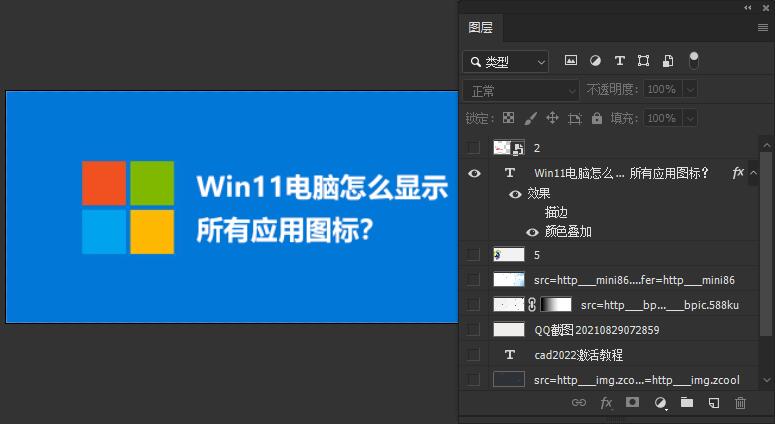
Task: Click the layer mask thumbnail of bpic.588ku layer
Action: coord(556,304)
